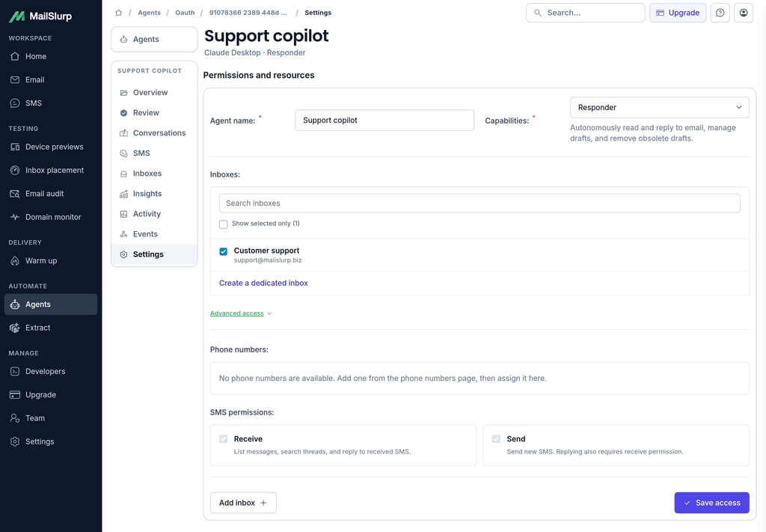Image resolution: width=766 pixels, height=532 pixels.
Task: Click Email audit icon
Action: click(15, 194)
